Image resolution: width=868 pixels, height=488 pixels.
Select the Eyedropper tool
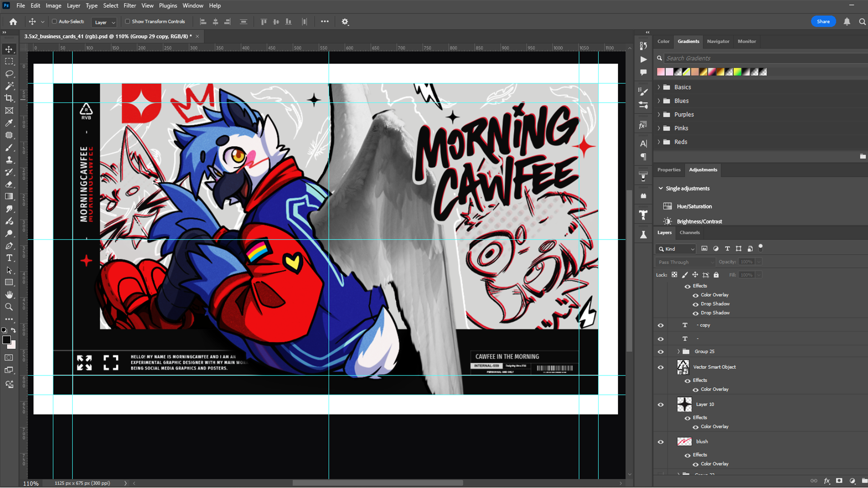pos(9,123)
